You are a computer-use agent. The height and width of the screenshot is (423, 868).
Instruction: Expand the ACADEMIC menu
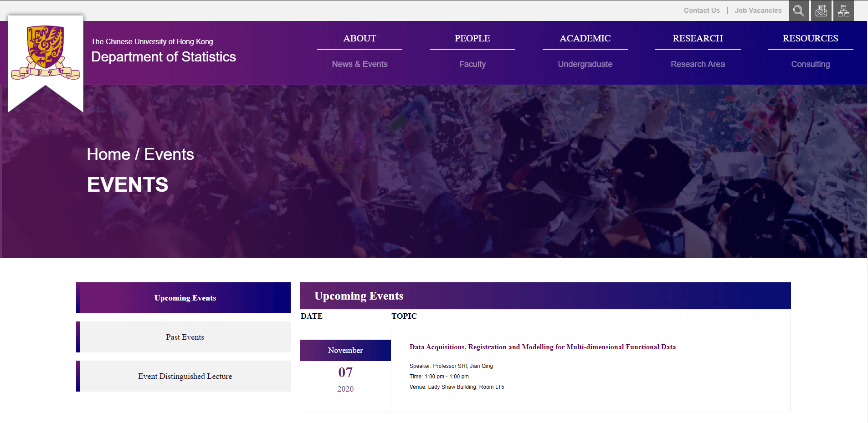click(585, 39)
